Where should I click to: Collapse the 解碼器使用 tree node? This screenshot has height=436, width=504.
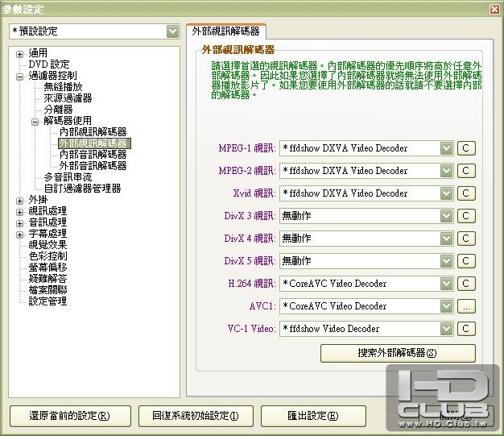pyautogui.click(x=35, y=122)
